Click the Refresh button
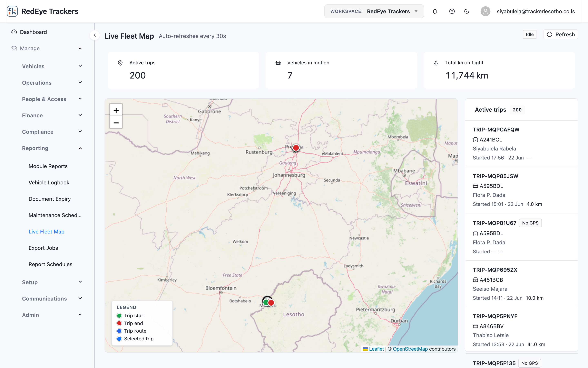The height and width of the screenshot is (368, 588). [x=561, y=35]
